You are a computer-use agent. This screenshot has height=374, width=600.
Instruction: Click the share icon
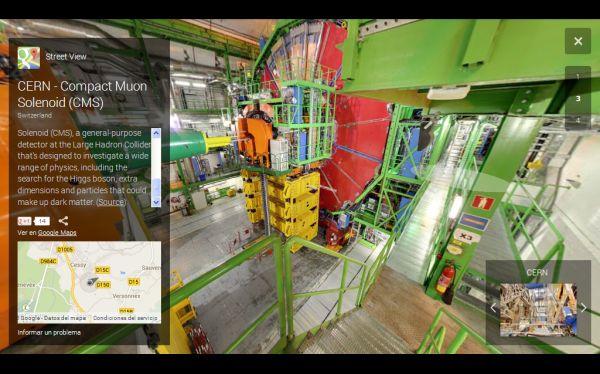point(63,221)
